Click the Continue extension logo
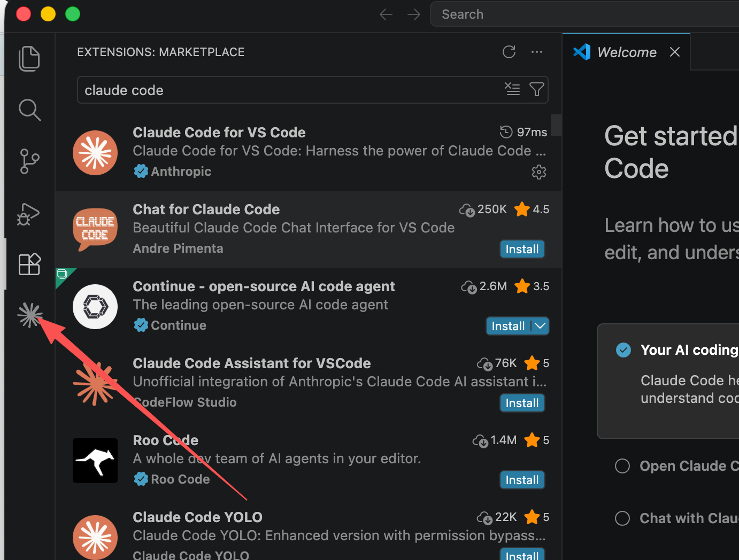 click(95, 307)
